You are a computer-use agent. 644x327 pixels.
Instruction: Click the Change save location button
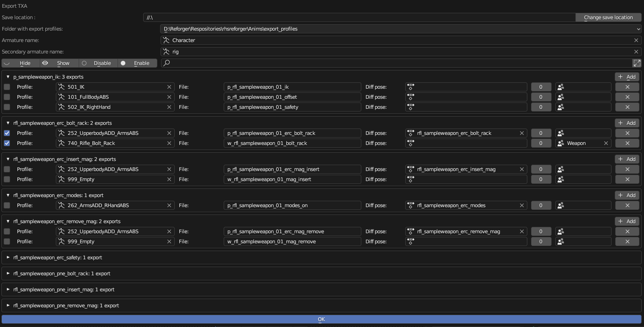tap(608, 17)
